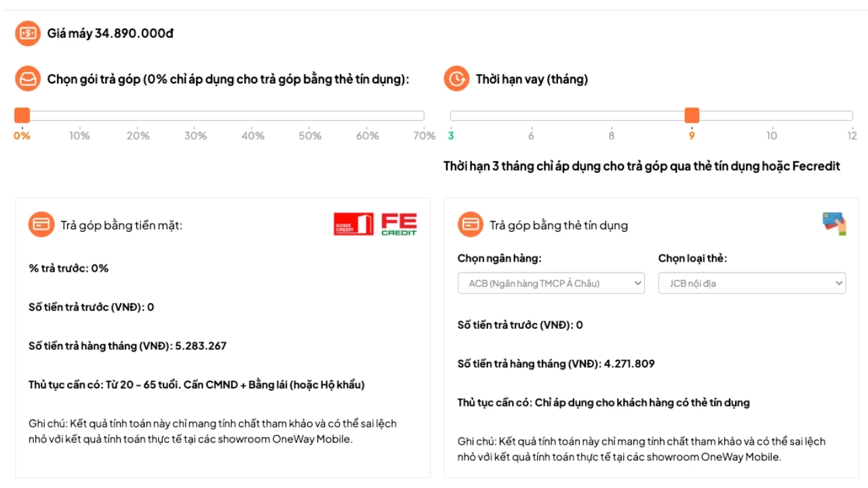Viewport: 868px width, 488px height.
Task: Set prepayment slider to 50%
Action: [310, 116]
